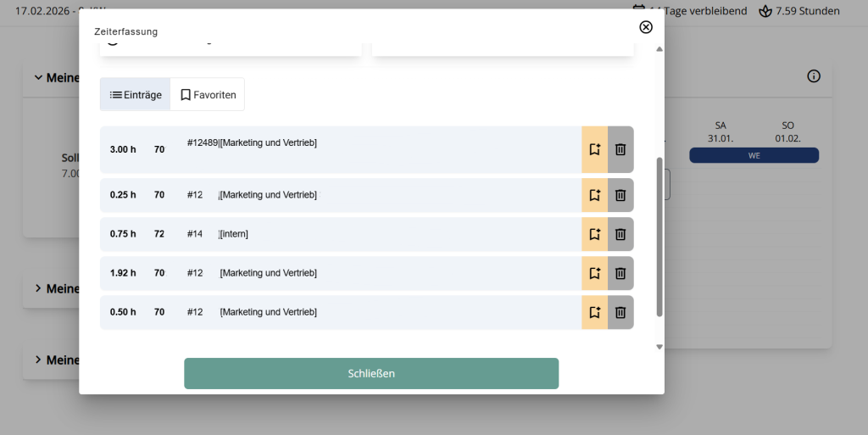Click the Schließen button

(371, 374)
